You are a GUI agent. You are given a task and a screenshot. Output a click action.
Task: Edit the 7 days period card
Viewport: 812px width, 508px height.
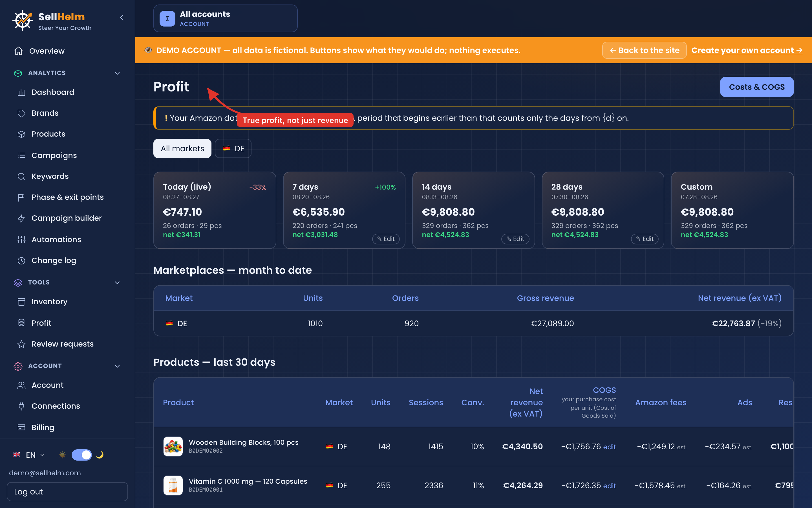386,239
